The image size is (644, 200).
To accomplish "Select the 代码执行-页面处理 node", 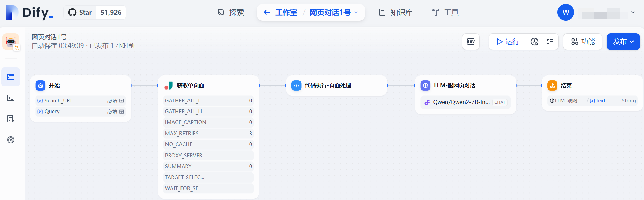I will 336,85.
